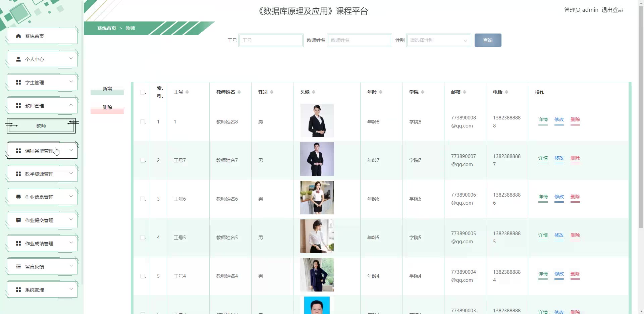This screenshot has height=314, width=644.
Task: Click 修改 for 教师姓名4
Action: (x=559, y=274)
